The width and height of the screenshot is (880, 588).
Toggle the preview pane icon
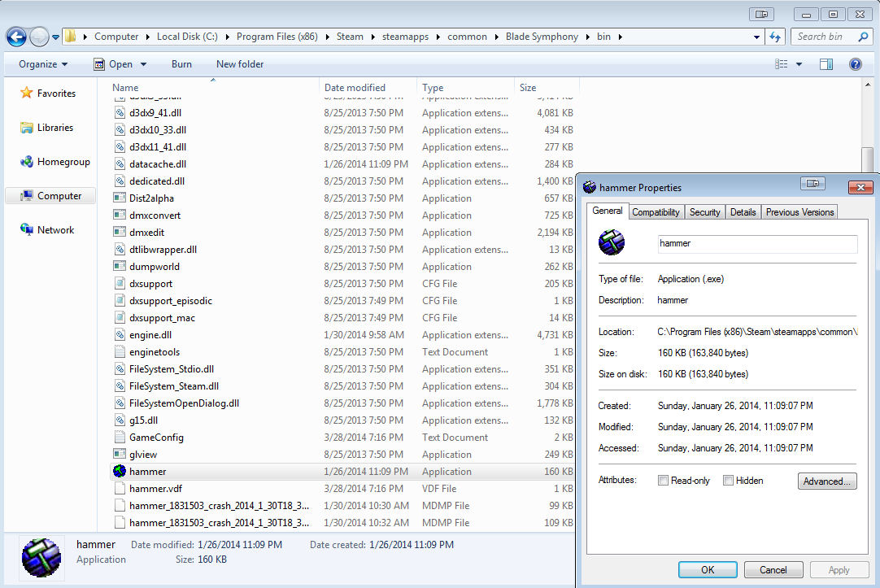[826, 64]
